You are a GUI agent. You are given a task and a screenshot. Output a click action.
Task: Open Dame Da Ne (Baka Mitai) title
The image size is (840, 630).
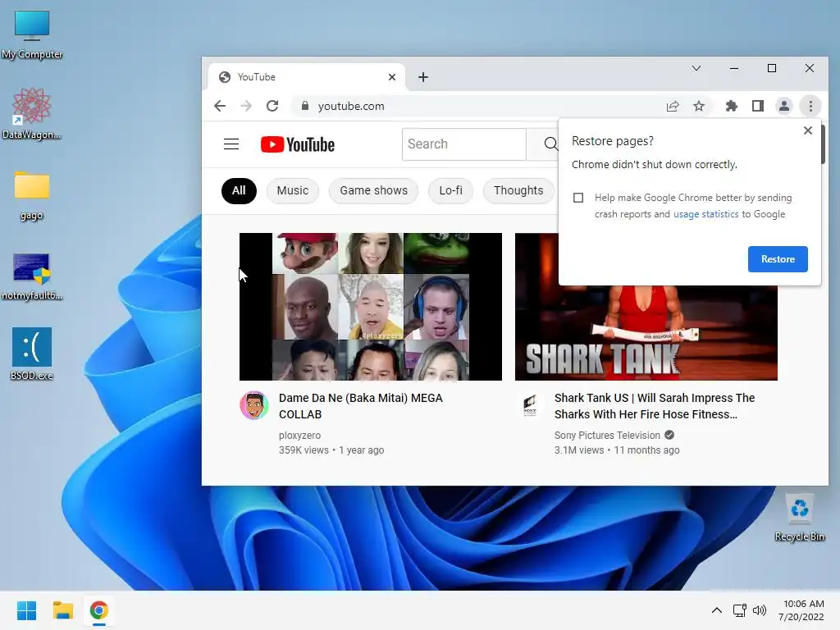coord(361,406)
